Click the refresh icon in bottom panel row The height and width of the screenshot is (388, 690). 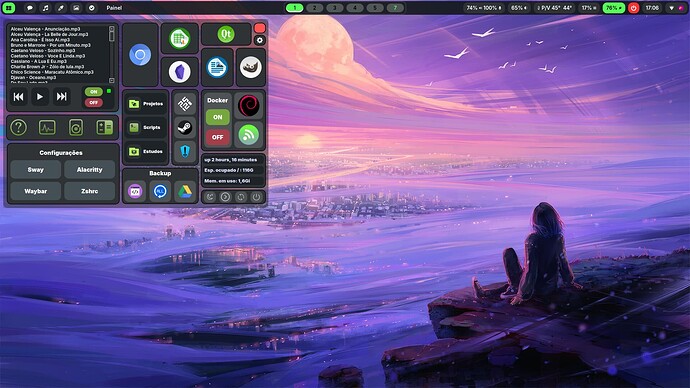point(241,197)
